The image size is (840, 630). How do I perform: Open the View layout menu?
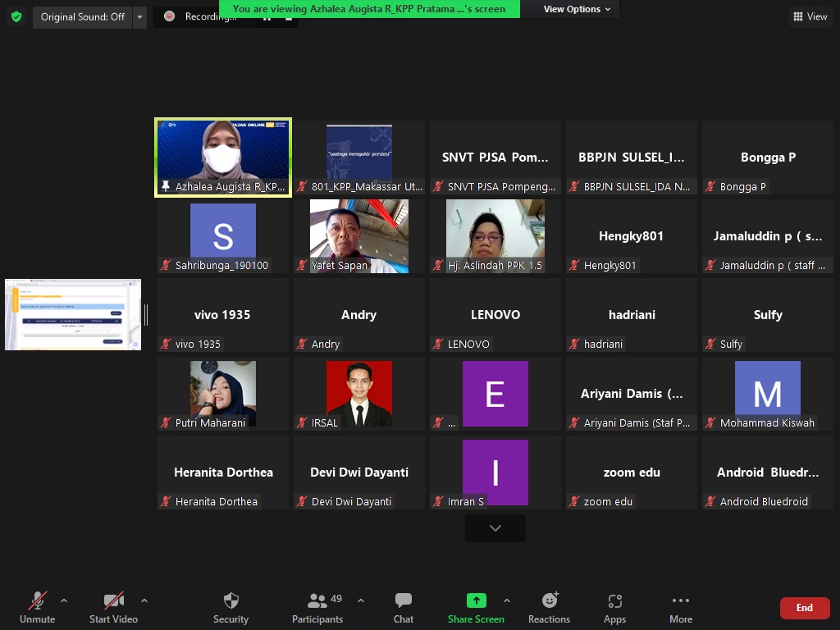pyautogui.click(x=810, y=16)
